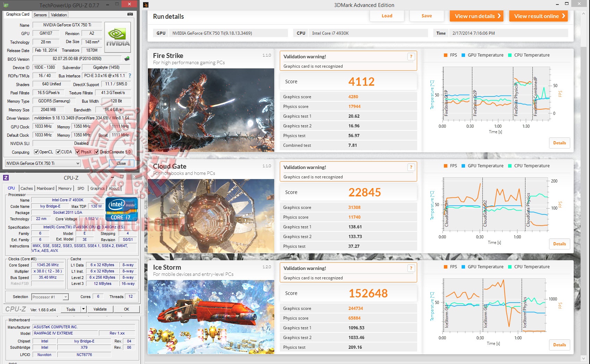Click the 3DMark scrollbar down arrow
This screenshot has width=590, height=364.
[x=583, y=358]
